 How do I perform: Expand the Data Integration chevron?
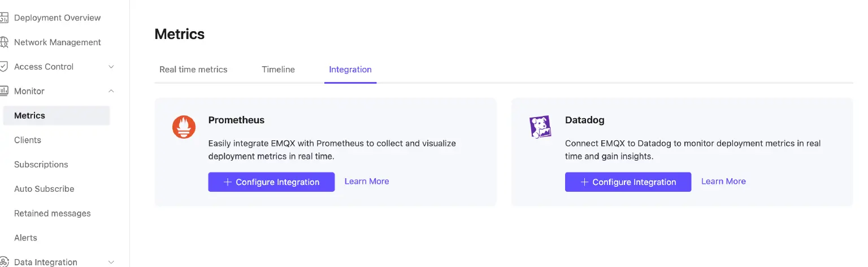111,262
